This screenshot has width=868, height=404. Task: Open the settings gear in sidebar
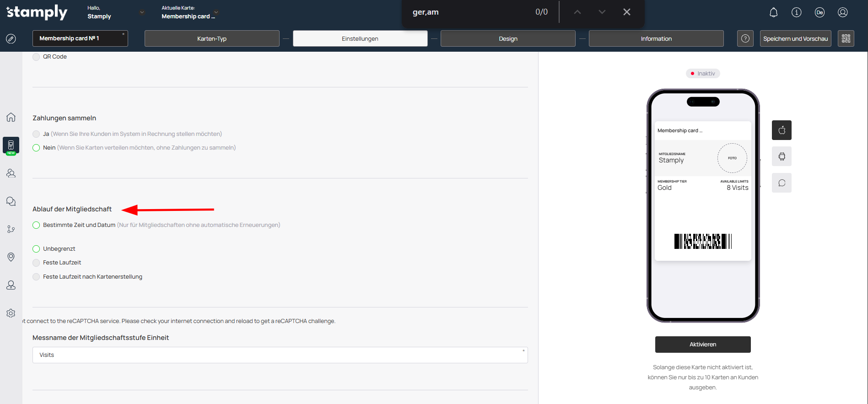11,313
